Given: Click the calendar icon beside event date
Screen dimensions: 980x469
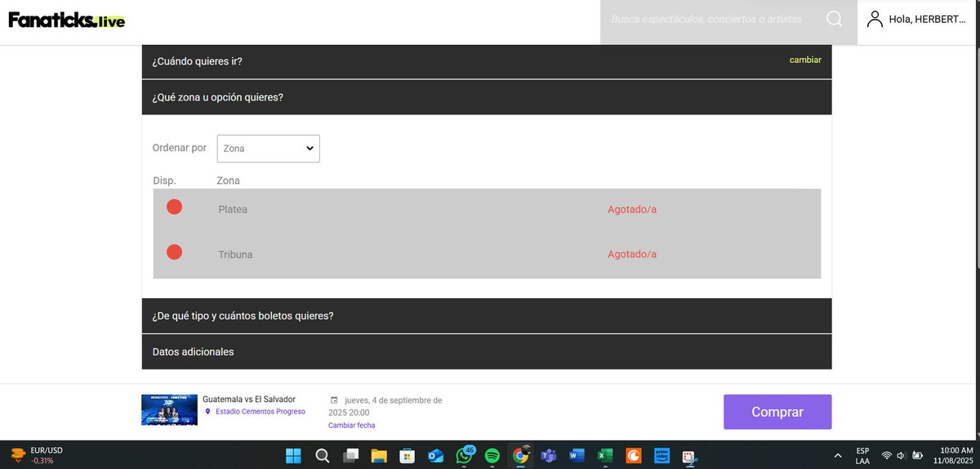Looking at the screenshot, I should [x=333, y=400].
